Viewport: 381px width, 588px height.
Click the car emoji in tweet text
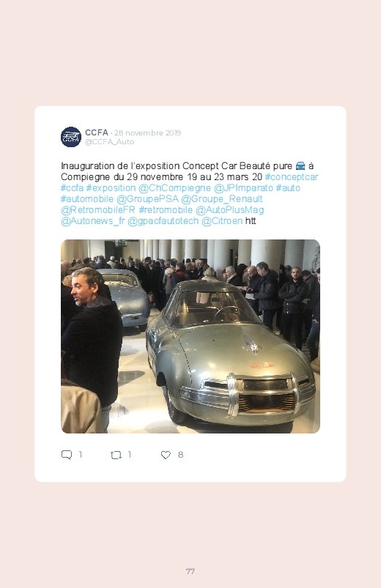pos(300,165)
